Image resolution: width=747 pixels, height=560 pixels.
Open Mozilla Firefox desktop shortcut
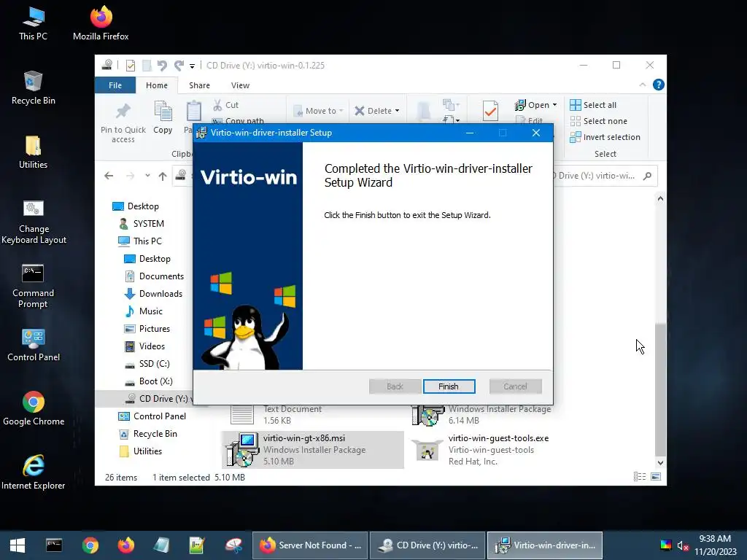[101, 24]
